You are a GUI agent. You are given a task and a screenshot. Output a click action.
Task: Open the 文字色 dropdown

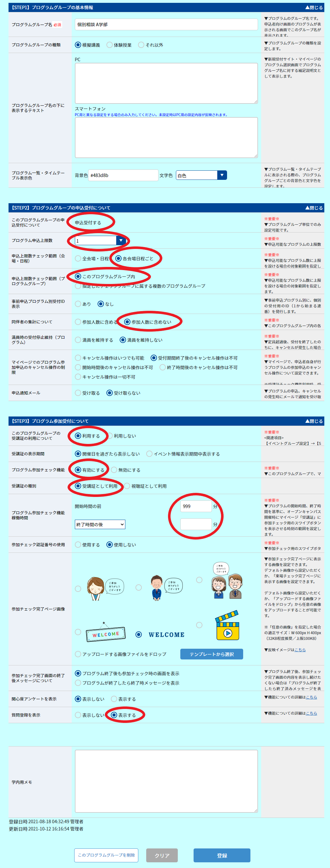pyautogui.click(x=201, y=175)
